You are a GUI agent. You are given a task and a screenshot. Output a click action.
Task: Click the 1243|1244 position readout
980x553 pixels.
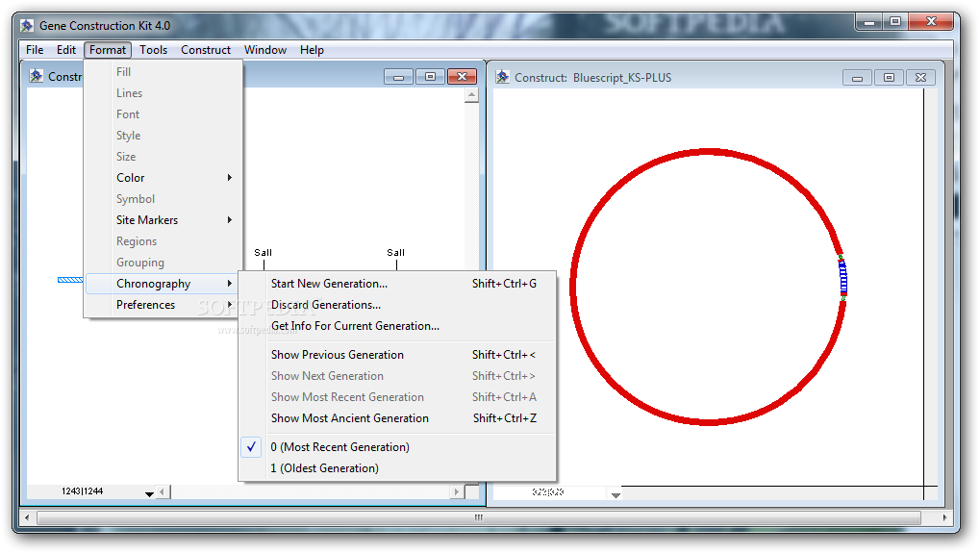click(82, 491)
